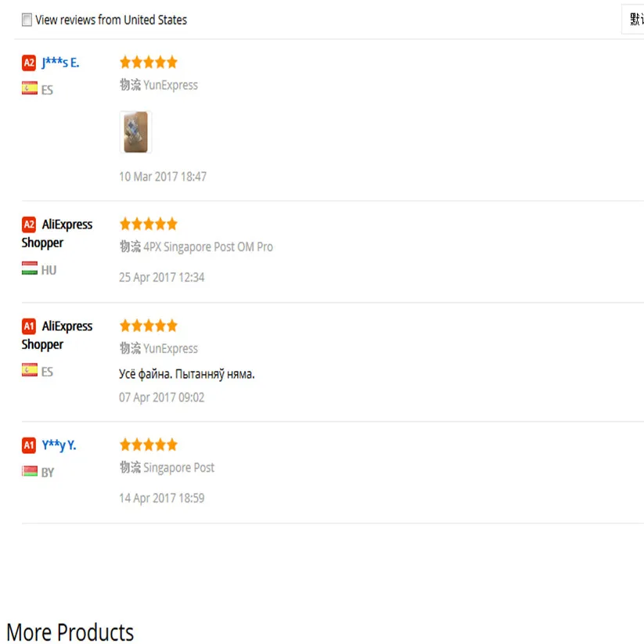
Task: Open the sort dropdown at top right
Action: click(x=633, y=20)
